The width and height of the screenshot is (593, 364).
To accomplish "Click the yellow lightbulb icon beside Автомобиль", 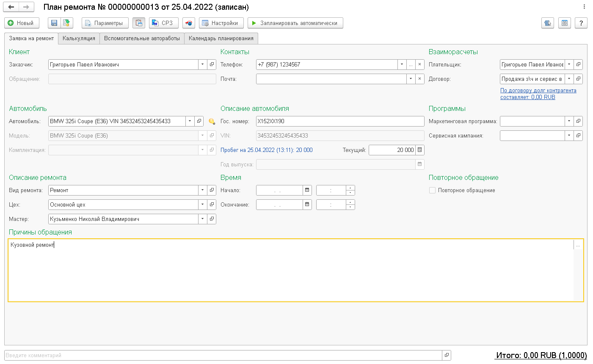I will [x=212, y=121].
